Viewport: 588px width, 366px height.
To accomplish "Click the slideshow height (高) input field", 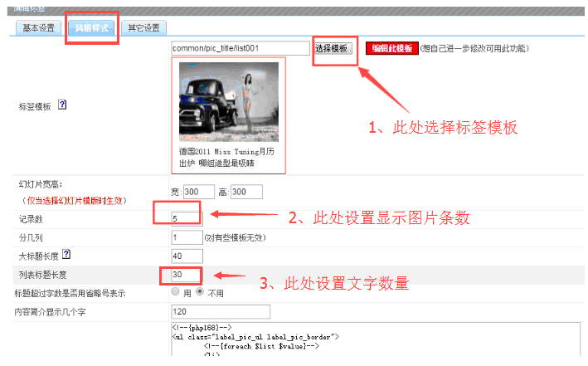I will click(x=245, y=192).
